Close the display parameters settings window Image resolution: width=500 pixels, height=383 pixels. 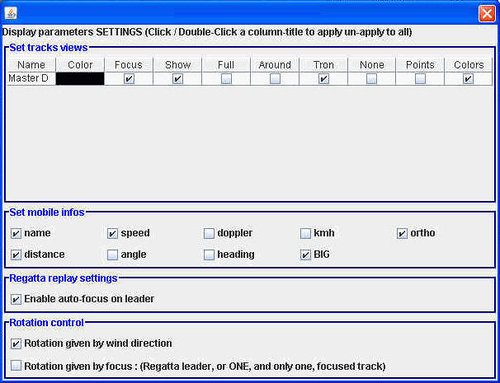(x=487, y=14)
